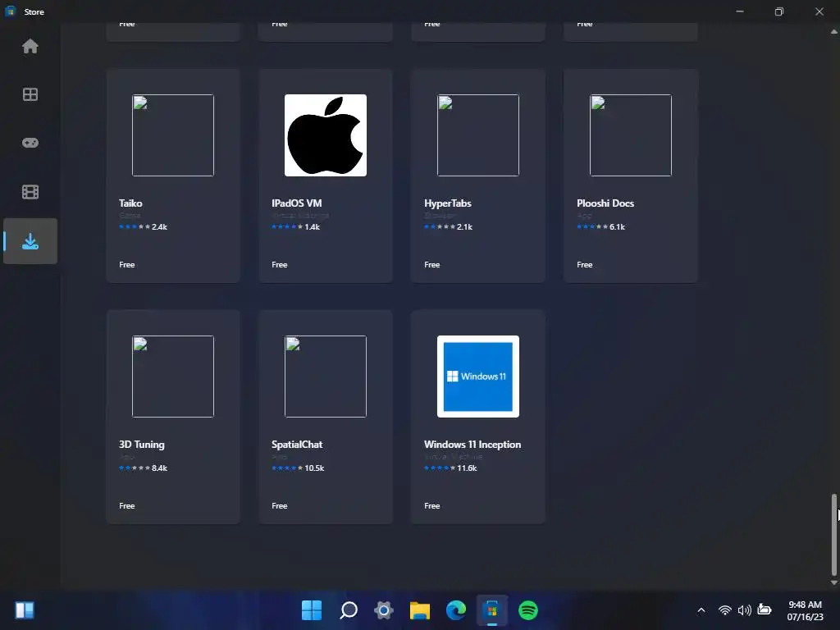Click the scrollbar down arrow
The height and width of the screenshot is (630, 840).
834,582
